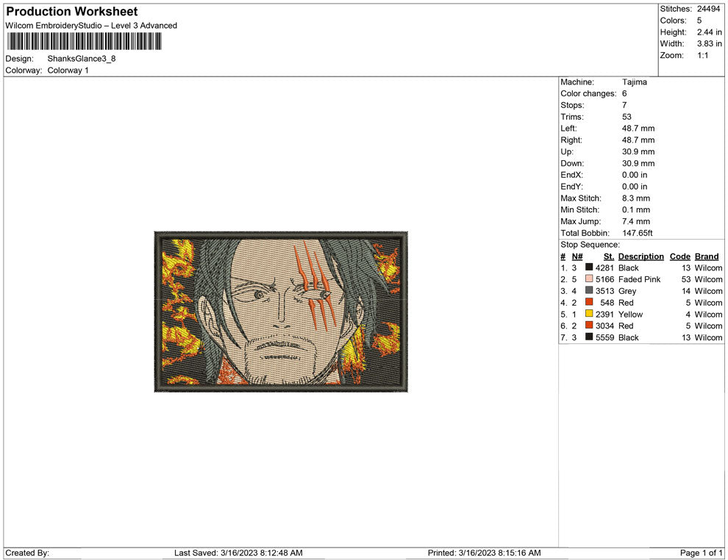Click the St. column header

(609, 256)
